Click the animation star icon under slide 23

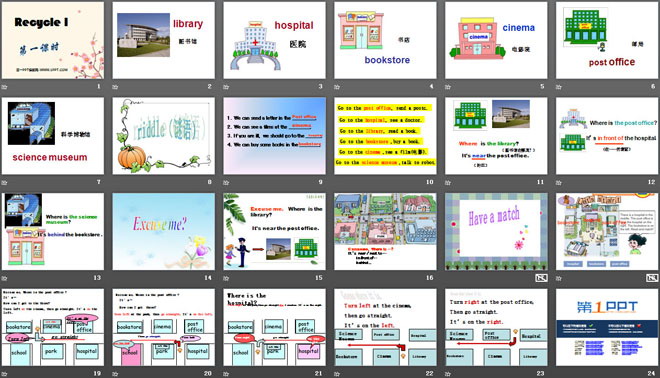(448, 374)
